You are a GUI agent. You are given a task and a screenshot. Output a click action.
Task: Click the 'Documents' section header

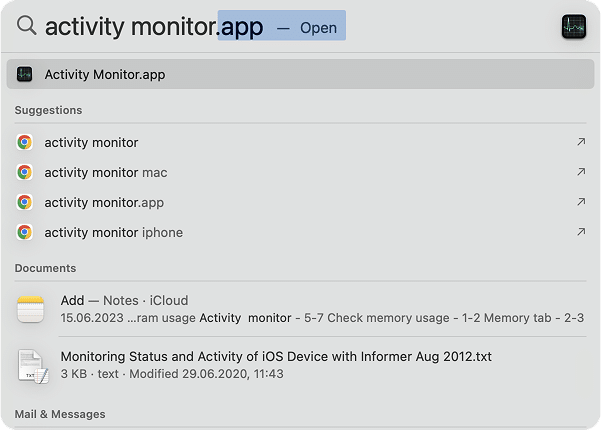pyautogui.click(x=45, y=268)
